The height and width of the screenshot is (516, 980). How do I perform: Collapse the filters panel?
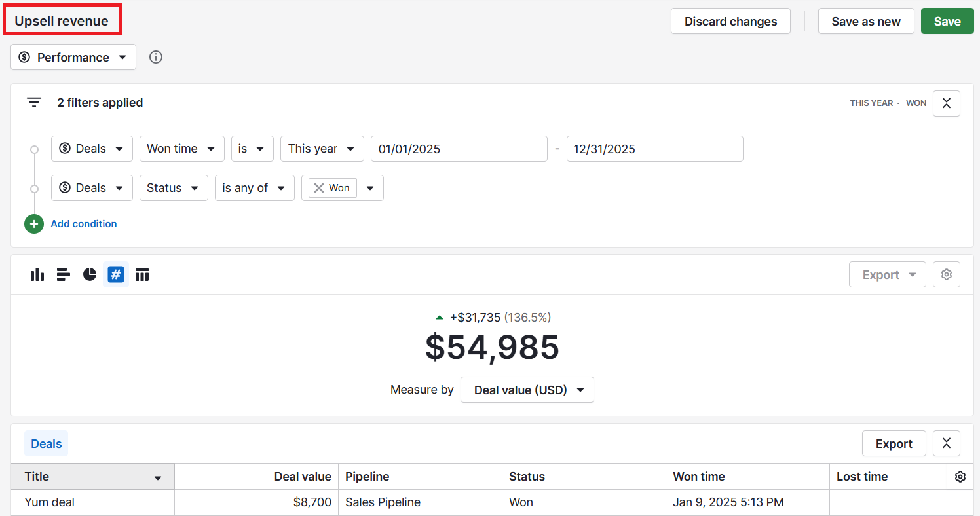pos(947,103)
